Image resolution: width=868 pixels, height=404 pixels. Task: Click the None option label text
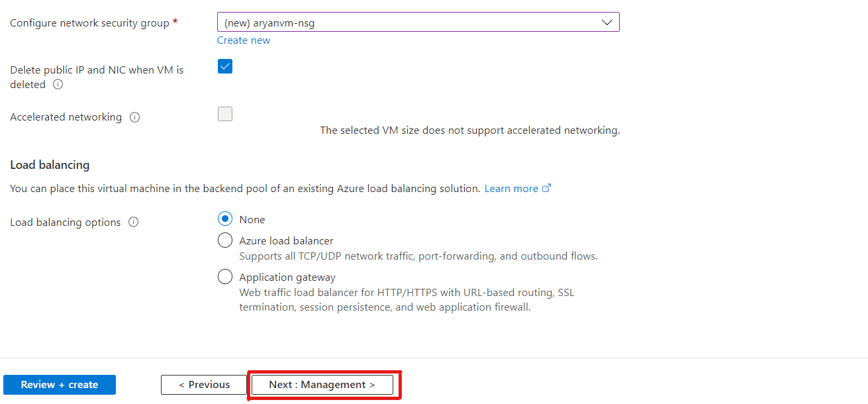coord(252,220)
